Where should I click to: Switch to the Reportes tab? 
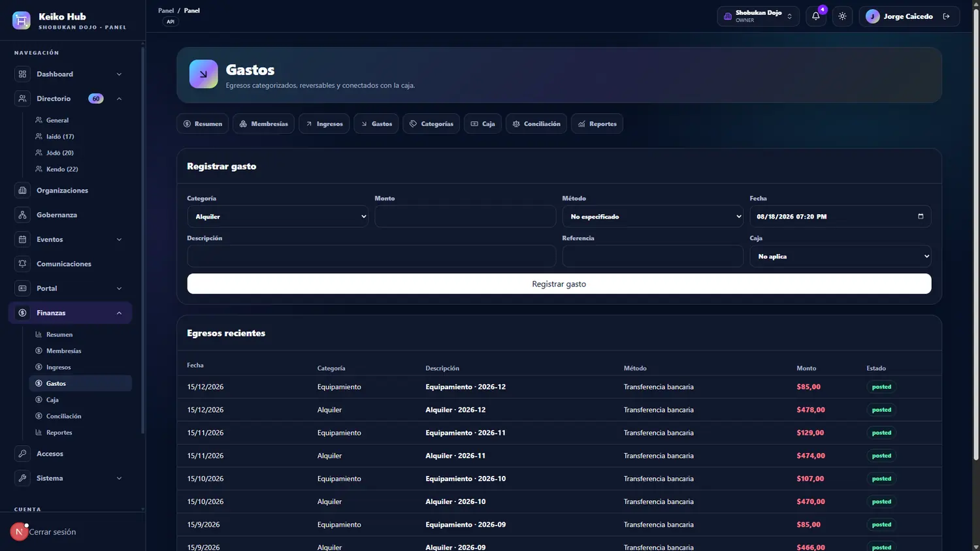tap(597, 124)
